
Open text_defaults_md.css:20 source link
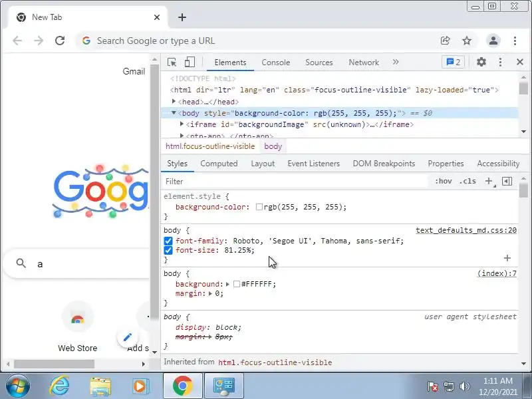[x=466, y=230]
